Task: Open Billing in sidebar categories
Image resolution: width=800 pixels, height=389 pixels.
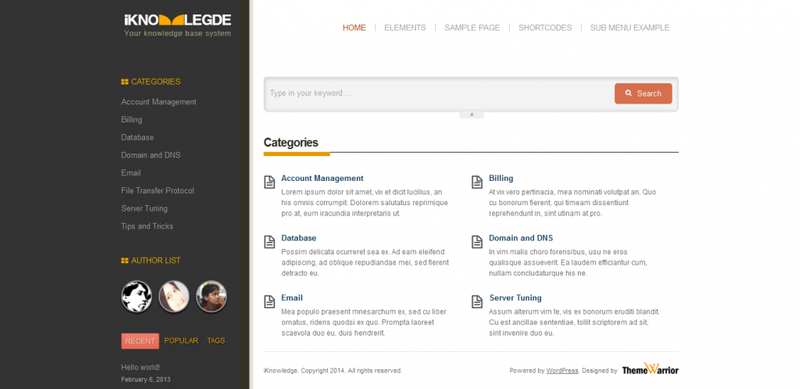Action: pyautogui.click(x=132, y=119)
